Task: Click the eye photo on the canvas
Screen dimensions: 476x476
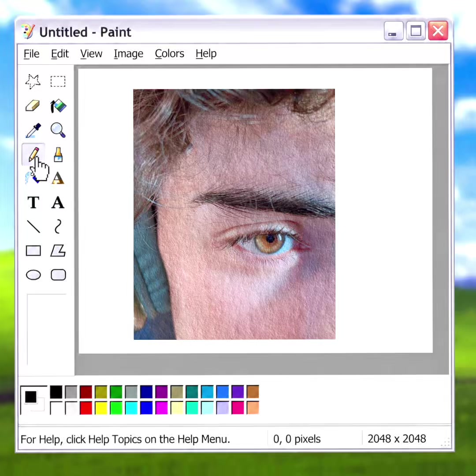Action: coord(234,214)
